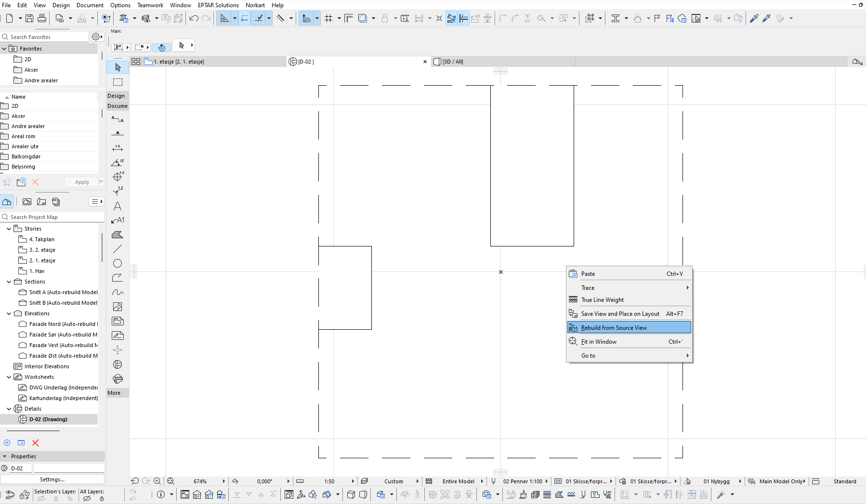Click the Save icon in the toolbar
The width and height of the screenshot is (866, 504).
[29, 18]
